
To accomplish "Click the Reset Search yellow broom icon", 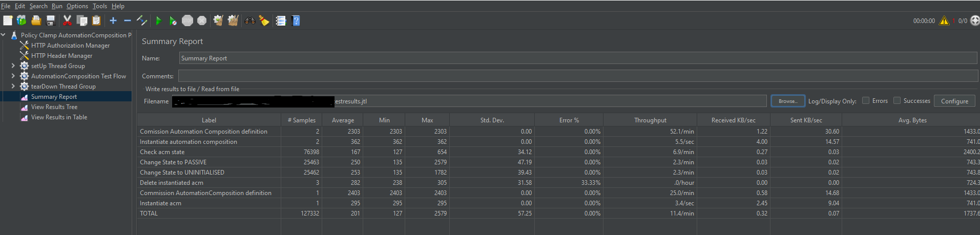I will [264, 20].
